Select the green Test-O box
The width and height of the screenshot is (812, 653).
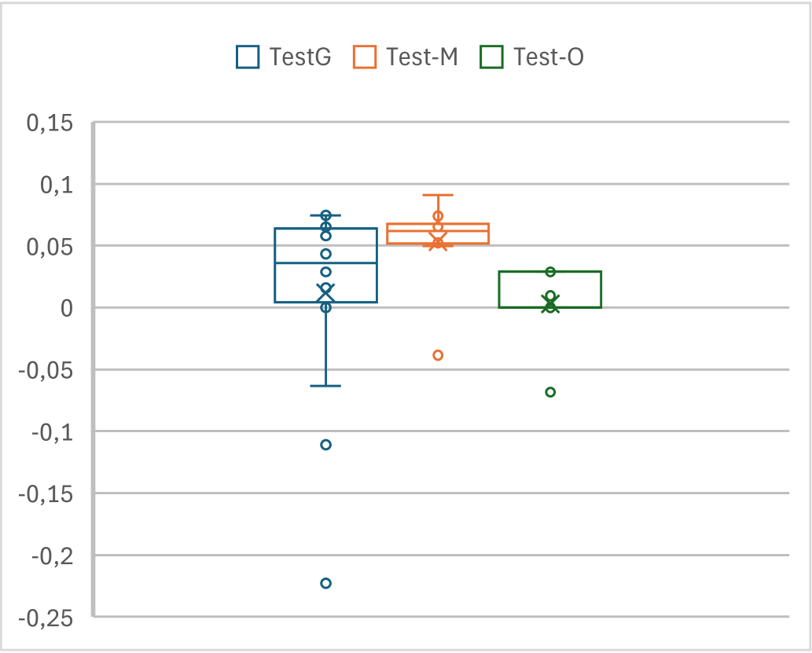pyautogui.click(x=582, y=289)
